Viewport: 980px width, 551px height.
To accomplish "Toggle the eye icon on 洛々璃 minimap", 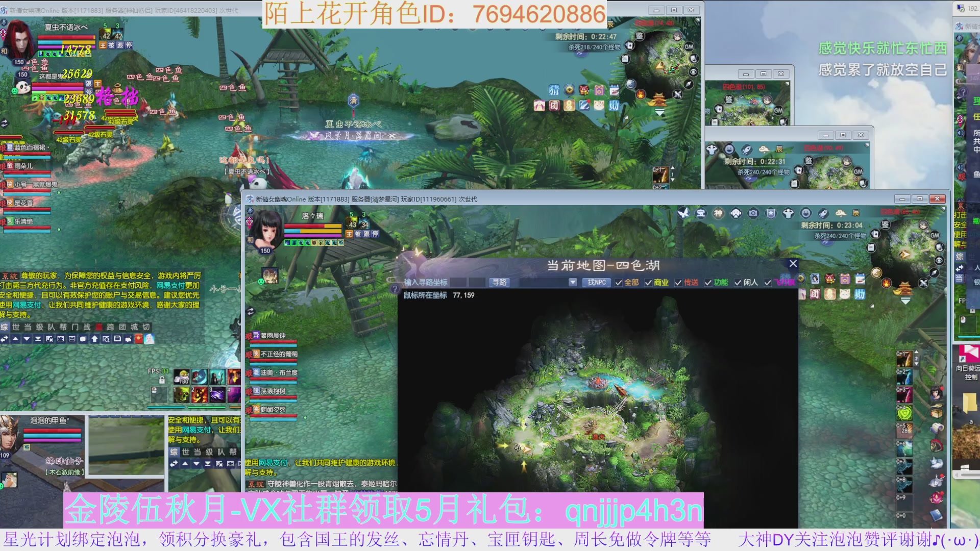I will [x=939, y=260].
